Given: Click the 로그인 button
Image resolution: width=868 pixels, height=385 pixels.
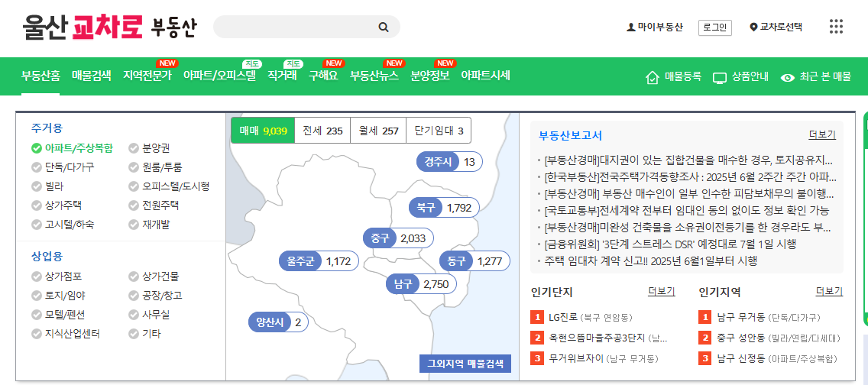Looking at the screenshot, I should 714,27.
